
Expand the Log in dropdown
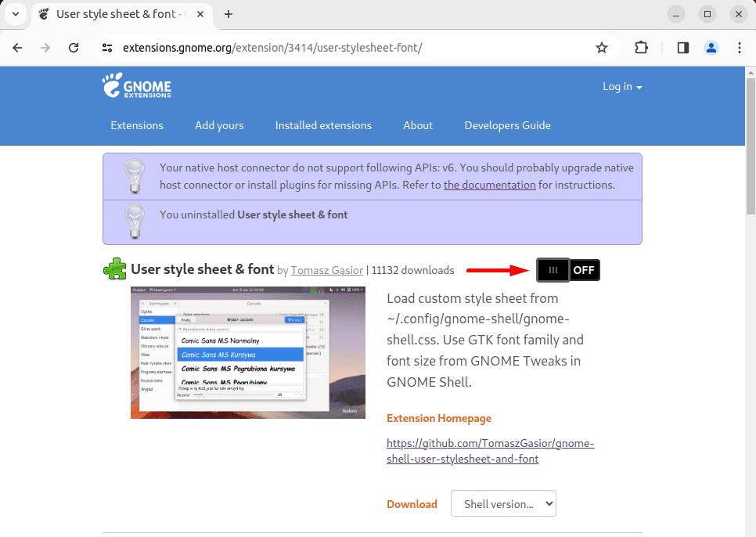pyautogui.click(x=622, y=87)
